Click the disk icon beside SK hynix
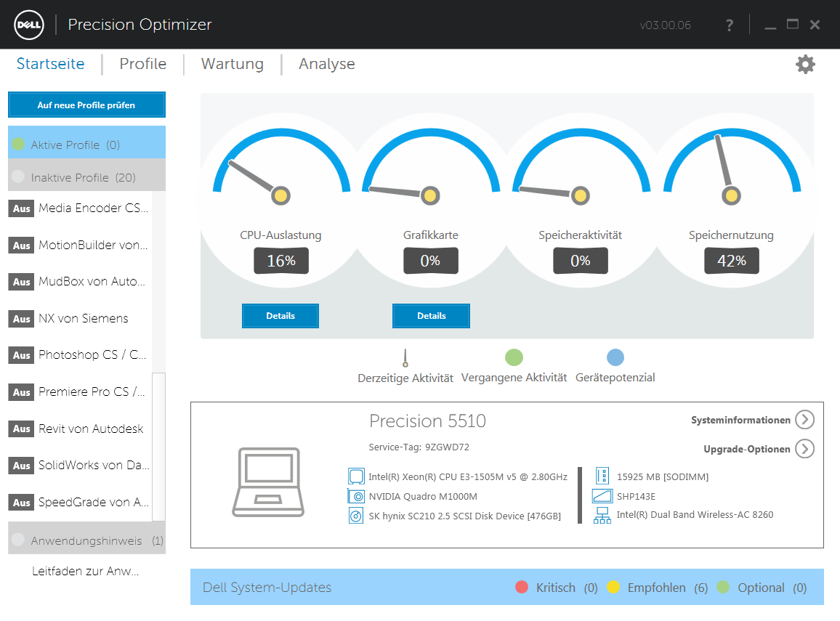840x621 pixels. 356,516
